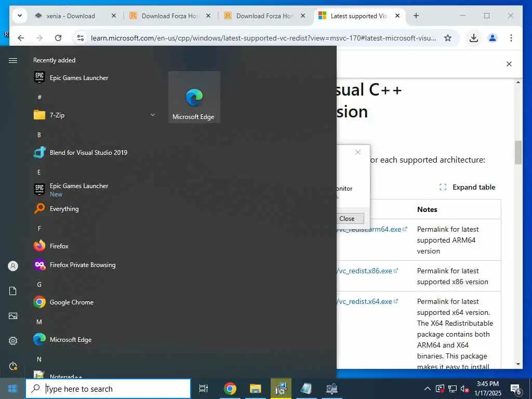Show hidden system tray icons

pos(428,389)
